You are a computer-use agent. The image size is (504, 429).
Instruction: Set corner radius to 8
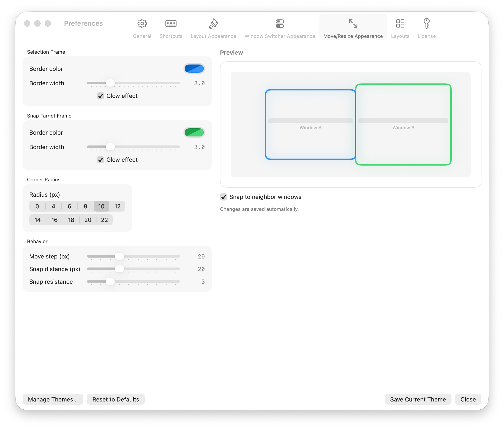pyautogui.click(x=85, y=206)
